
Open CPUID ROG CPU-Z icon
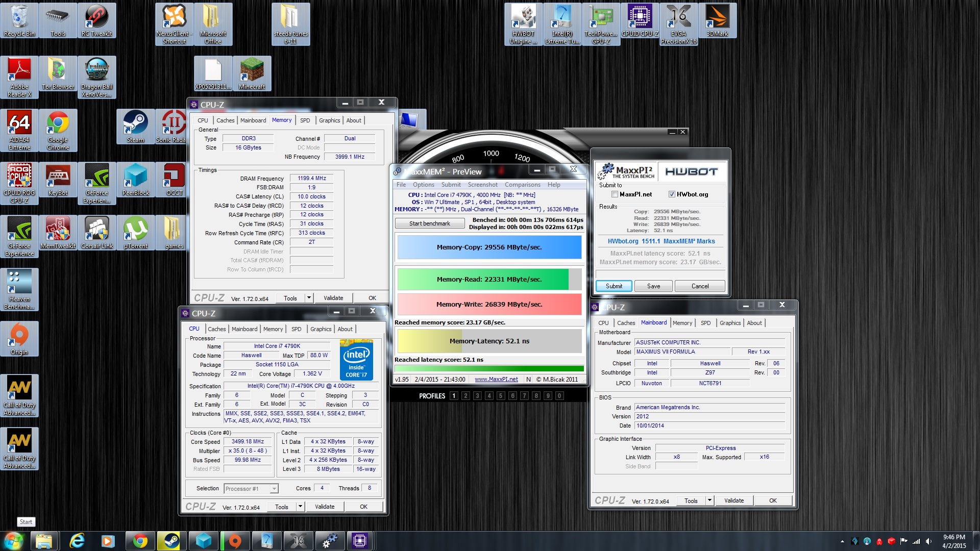[x=19, y=183]
